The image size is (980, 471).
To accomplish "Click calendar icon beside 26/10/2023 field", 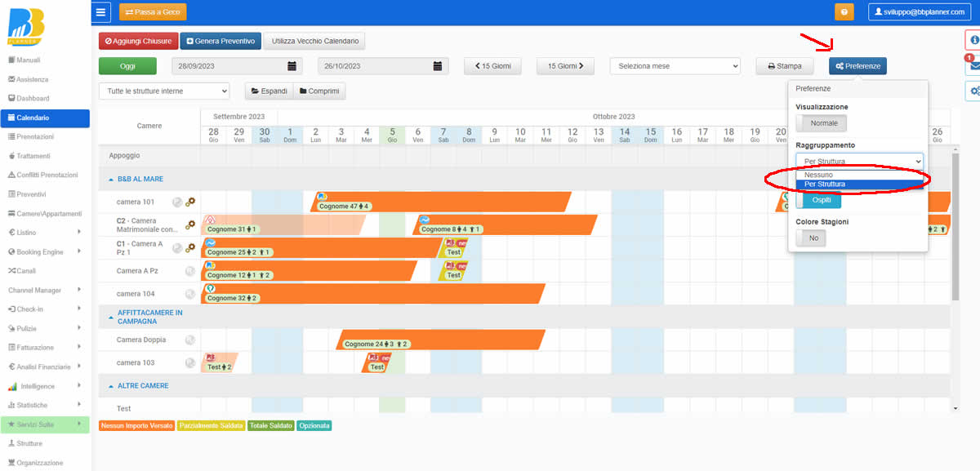I will click(x=438, y=66).
